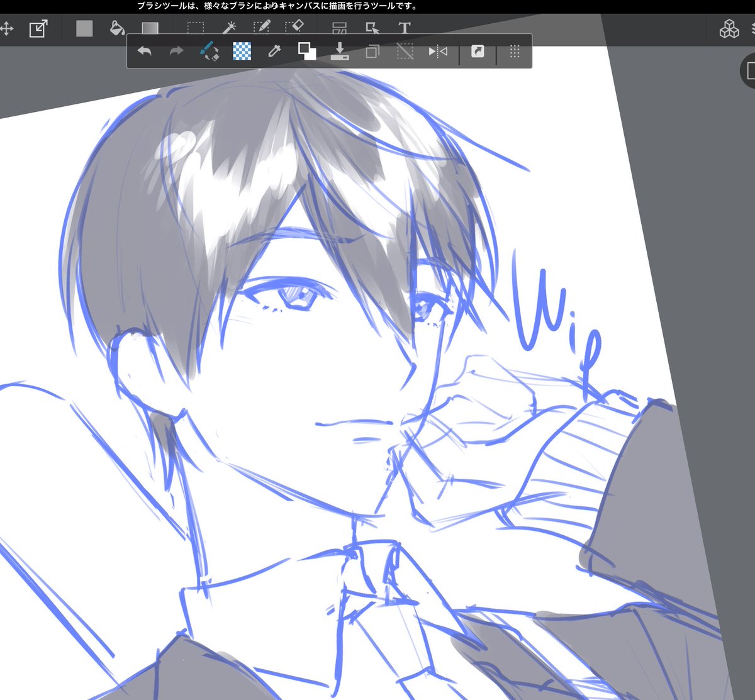Grab the dotted handle of floating toolbar
The height and width of the screenshot is (700, 755).
[x=515, y=52]
